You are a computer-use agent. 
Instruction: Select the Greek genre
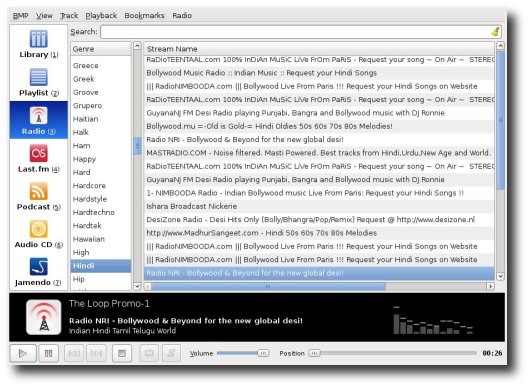click(x=101, y=79)
